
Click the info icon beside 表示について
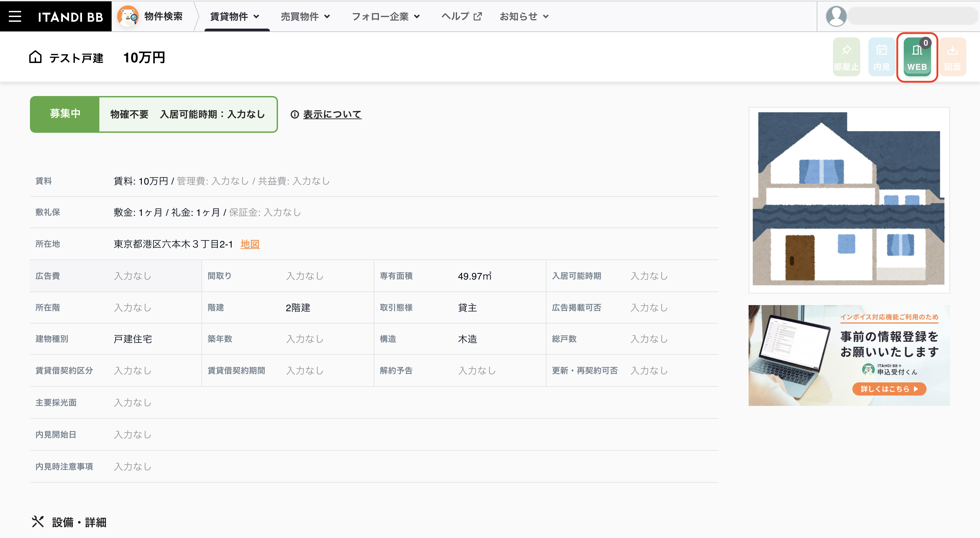(294, 114)
